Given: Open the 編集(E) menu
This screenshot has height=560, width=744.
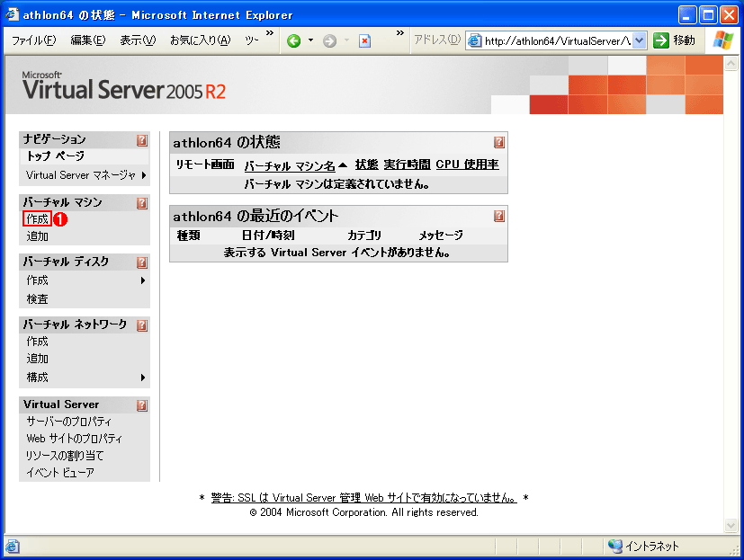Looking at the screenshot, I should tap(88, 40).
